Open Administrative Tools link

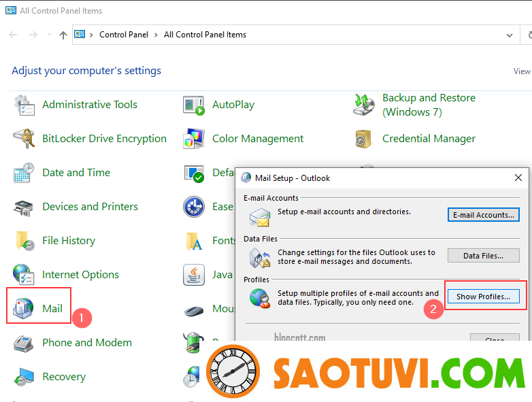click(x=90, y=105)
